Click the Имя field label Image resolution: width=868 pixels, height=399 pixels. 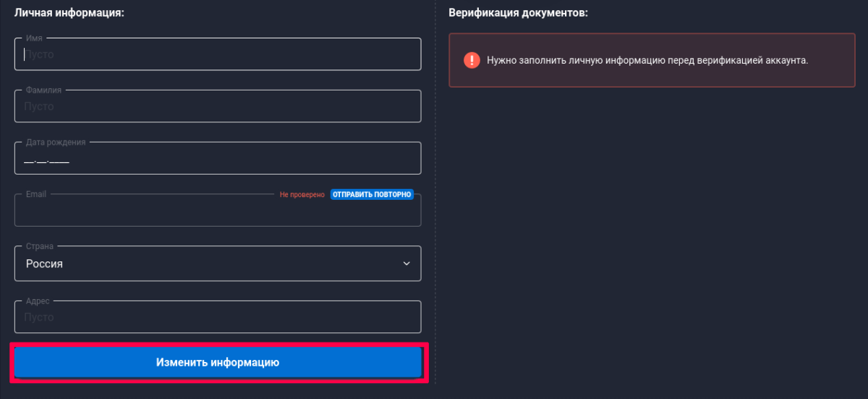pos(34,38)
